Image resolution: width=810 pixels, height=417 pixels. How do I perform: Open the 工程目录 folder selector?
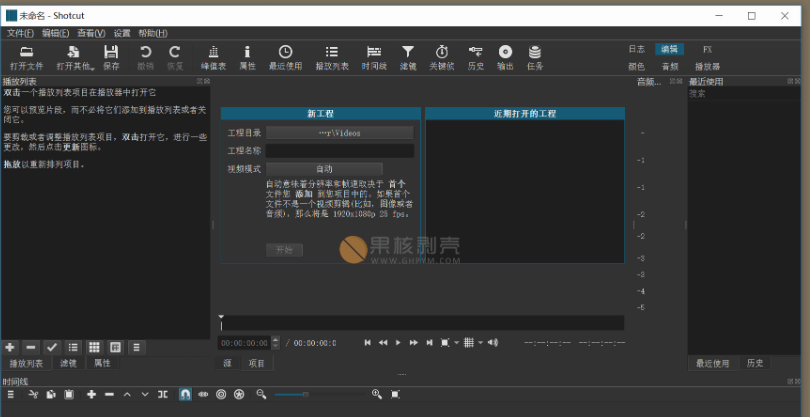[340, 133]
